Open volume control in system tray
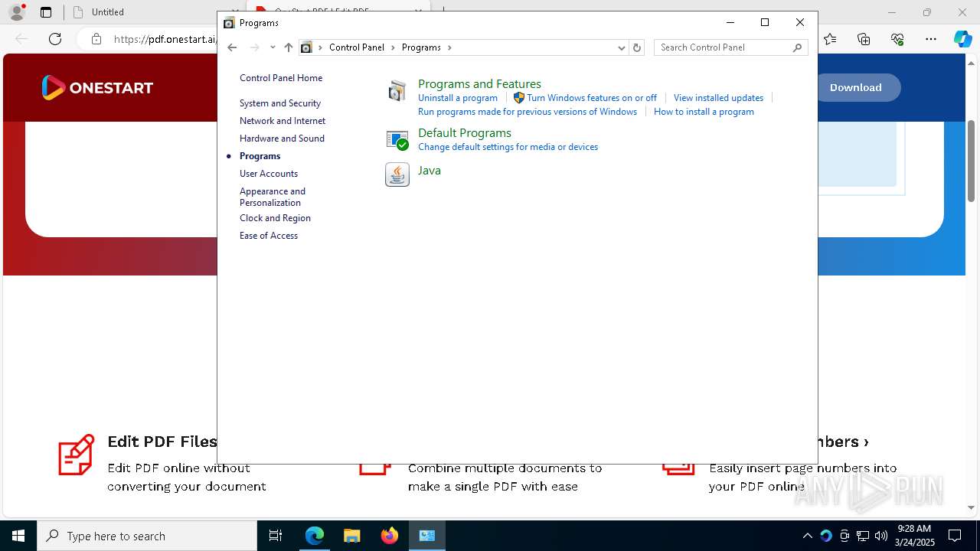This screenshot has width=980, height=551. [x=881, y=536]
